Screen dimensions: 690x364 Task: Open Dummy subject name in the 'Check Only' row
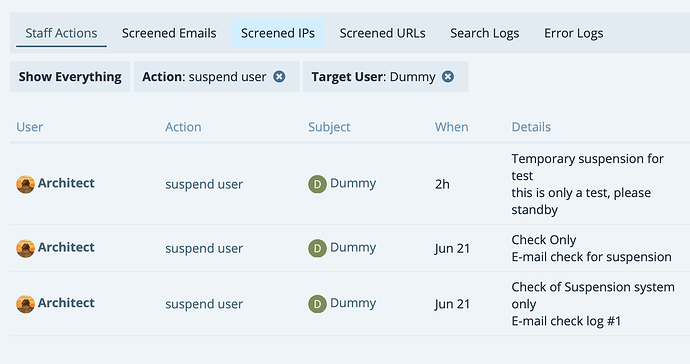click(353, 247)
